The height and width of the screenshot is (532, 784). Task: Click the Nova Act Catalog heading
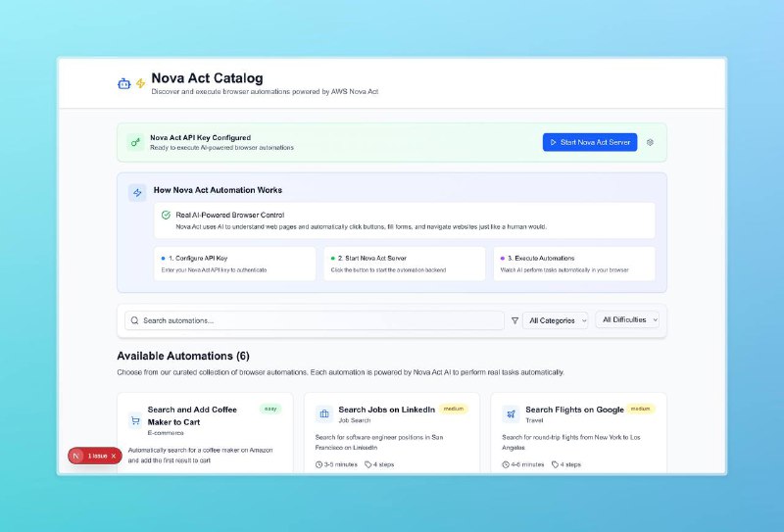pyautogui.click(x=207, y=78)
